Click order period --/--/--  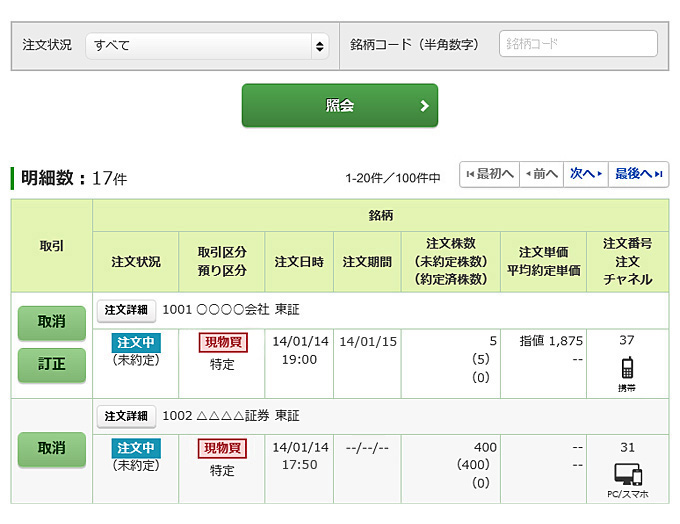click(367, 447)
